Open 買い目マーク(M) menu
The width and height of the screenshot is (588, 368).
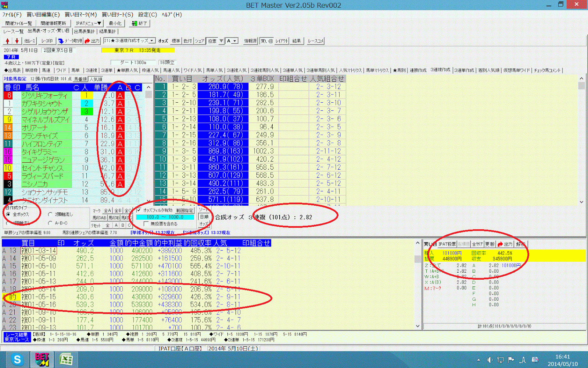pyautogui.click(x=81, y=14)
